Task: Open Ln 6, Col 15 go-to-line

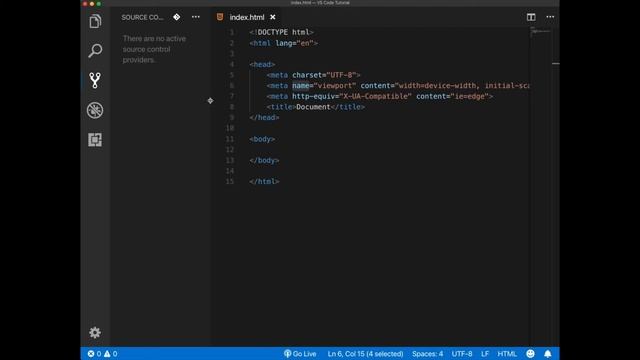Action: coord(365,354)
